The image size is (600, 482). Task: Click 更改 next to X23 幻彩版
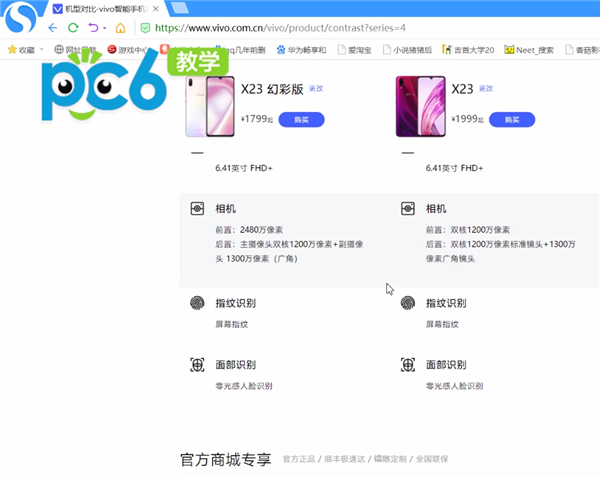(x=316, y=88)
